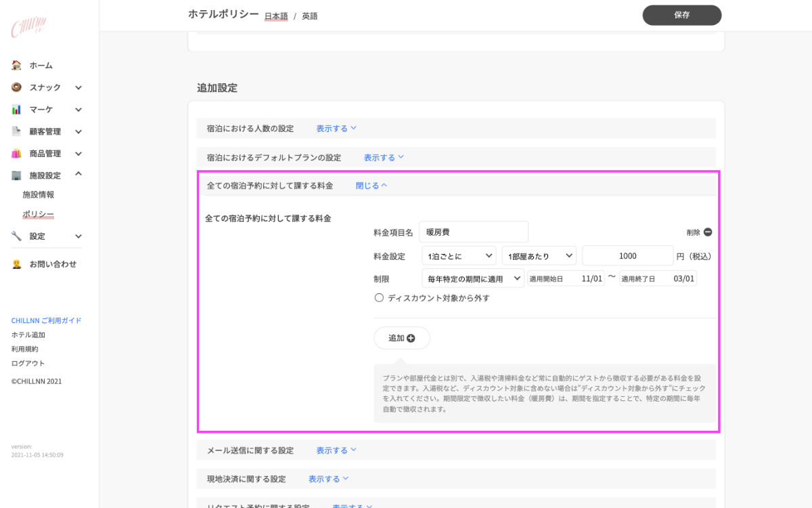Screen dimensions: 812x508
Task: Click the 追加 button
Action: [401, 338]
